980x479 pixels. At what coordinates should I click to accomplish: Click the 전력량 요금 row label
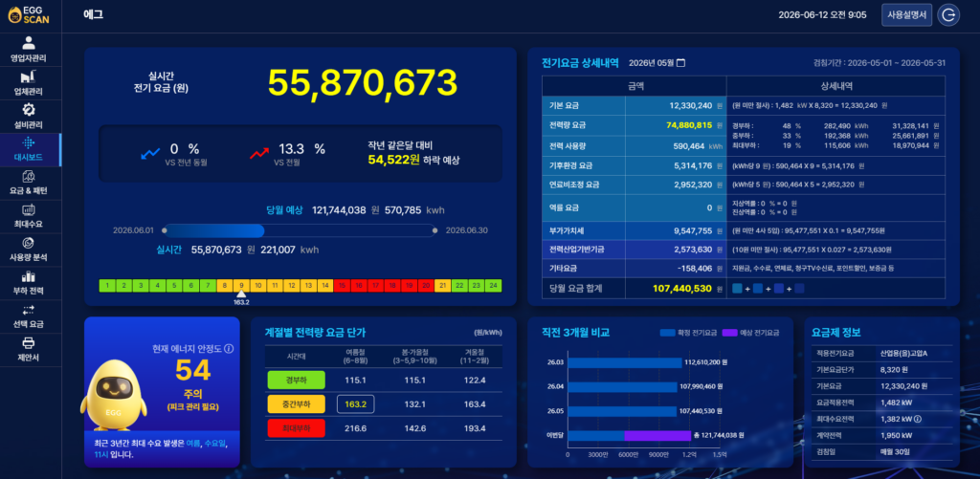pos(568,125)
